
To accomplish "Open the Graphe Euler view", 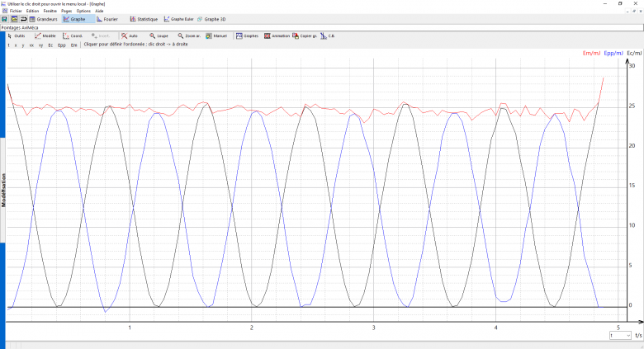I will 178,19.
